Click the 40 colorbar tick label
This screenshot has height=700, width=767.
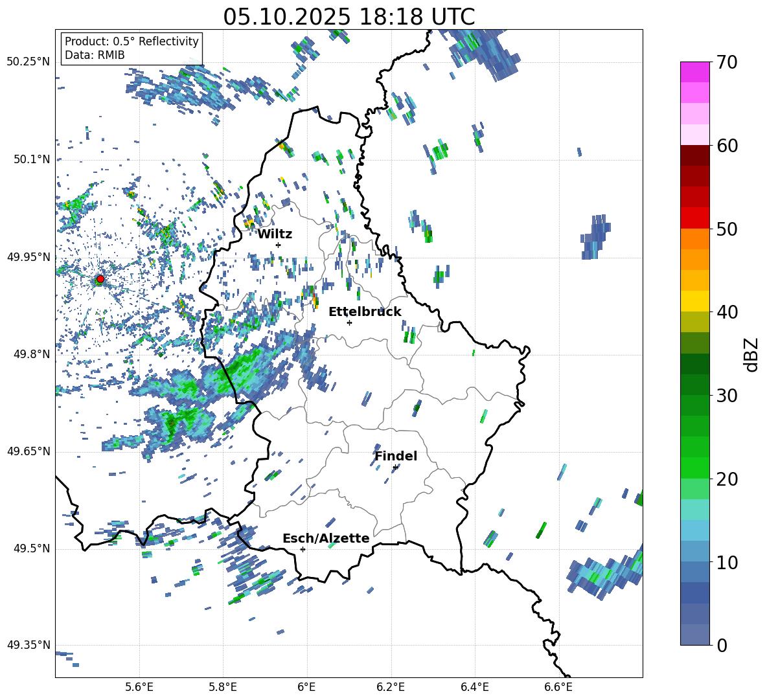[x=727, y=312]
